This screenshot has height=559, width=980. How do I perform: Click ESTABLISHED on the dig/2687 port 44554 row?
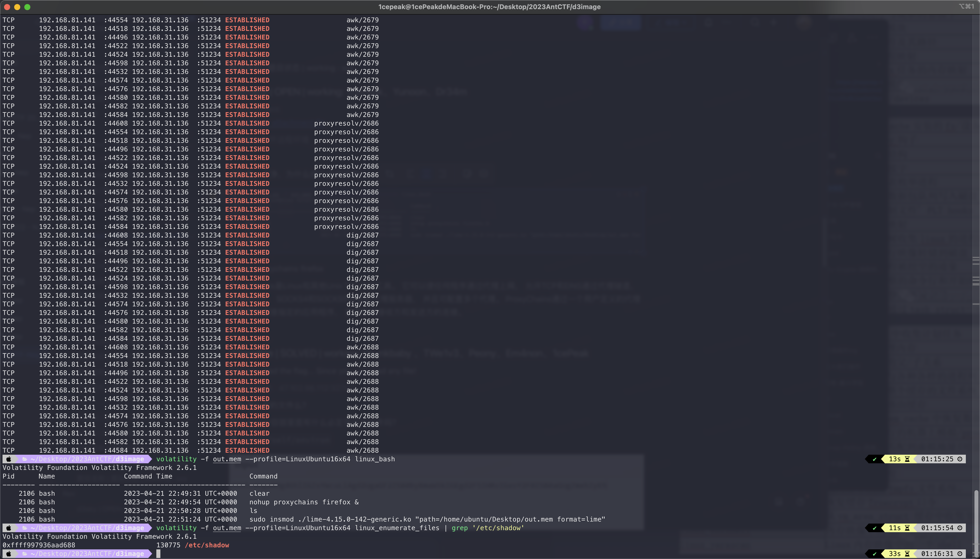pyautogui.click(x=247, y=244)
